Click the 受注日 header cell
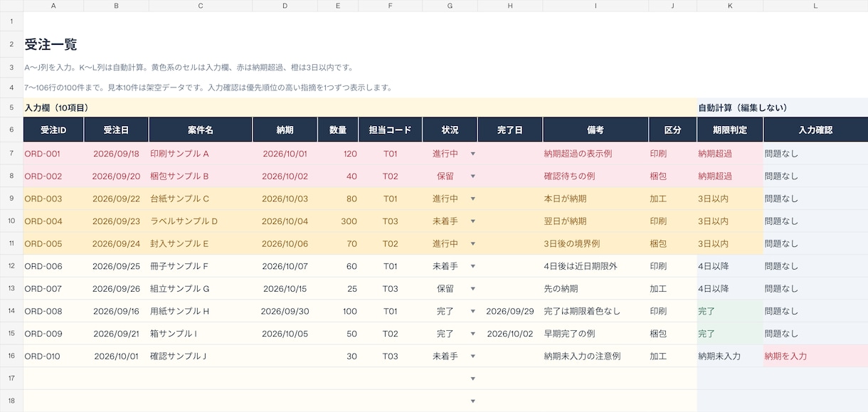 [x=117, y=130]
